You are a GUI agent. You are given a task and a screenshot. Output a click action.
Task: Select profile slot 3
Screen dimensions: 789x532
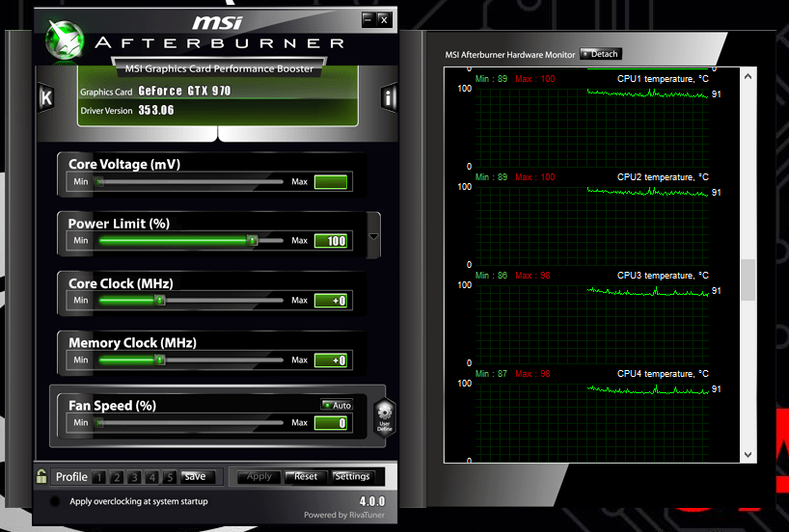tap(134, 477)
